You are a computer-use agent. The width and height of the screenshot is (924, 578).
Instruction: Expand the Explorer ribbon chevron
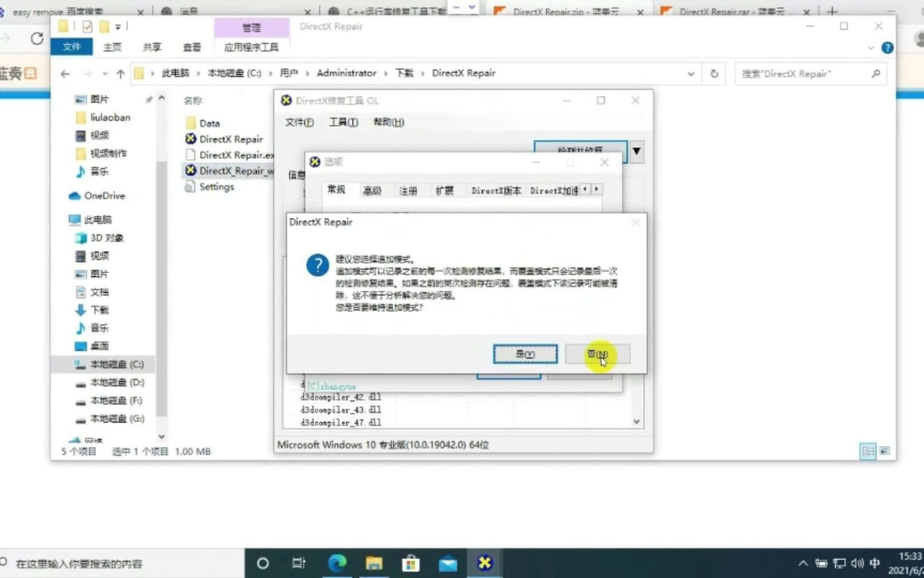tap(871, 48)
